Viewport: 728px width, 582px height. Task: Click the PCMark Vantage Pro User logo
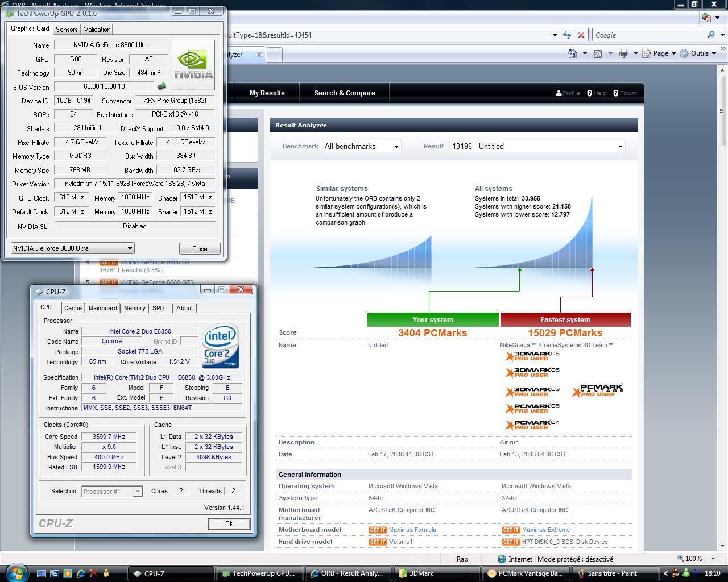[597, 390]
